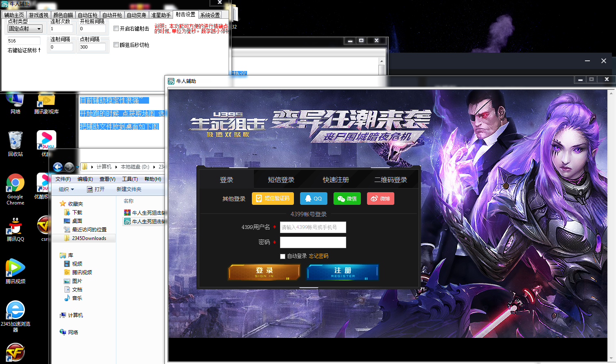This screenshot has height=364, width=616.
Task: Select the 自动压枪 tab
Action: point(88,15)
